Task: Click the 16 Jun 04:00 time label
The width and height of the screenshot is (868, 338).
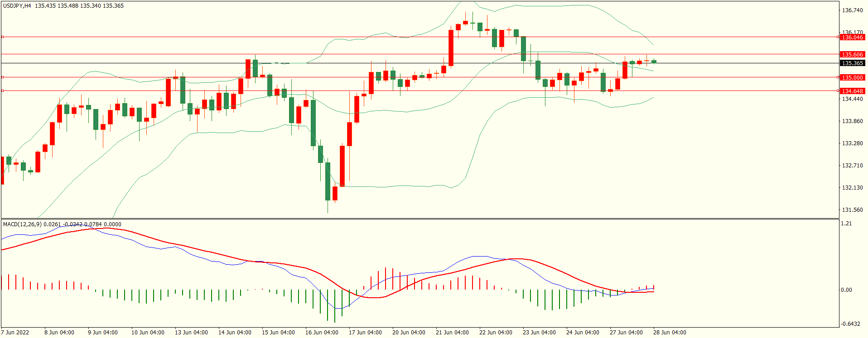Action: point(322,333)
